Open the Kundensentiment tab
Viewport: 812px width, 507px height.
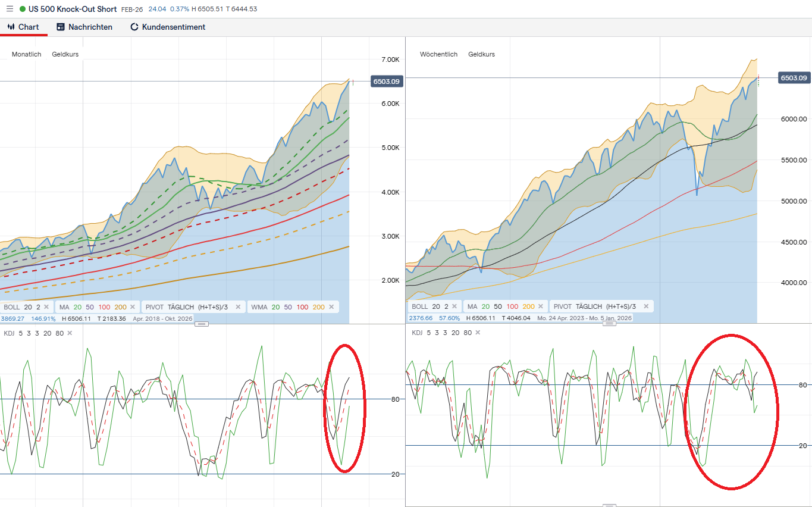(x=168, y=27)
